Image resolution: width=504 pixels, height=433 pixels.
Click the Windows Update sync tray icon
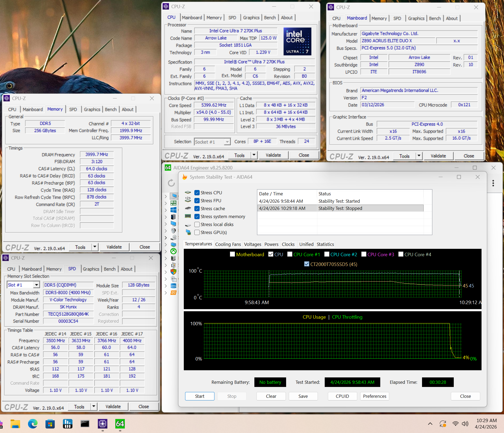(443, 423)
